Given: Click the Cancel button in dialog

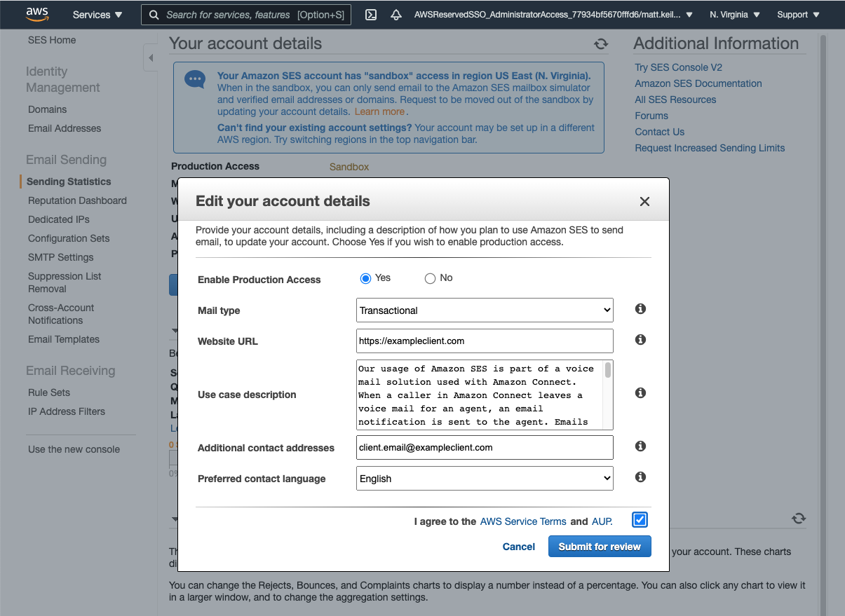Looking at the screenshot, I should [x=519, y=547].
